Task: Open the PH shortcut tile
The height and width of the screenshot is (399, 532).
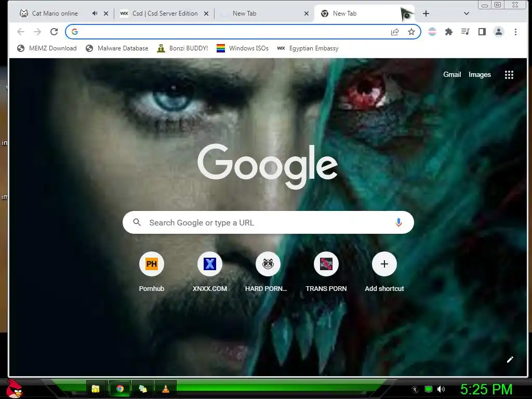Action: point(152,272)
